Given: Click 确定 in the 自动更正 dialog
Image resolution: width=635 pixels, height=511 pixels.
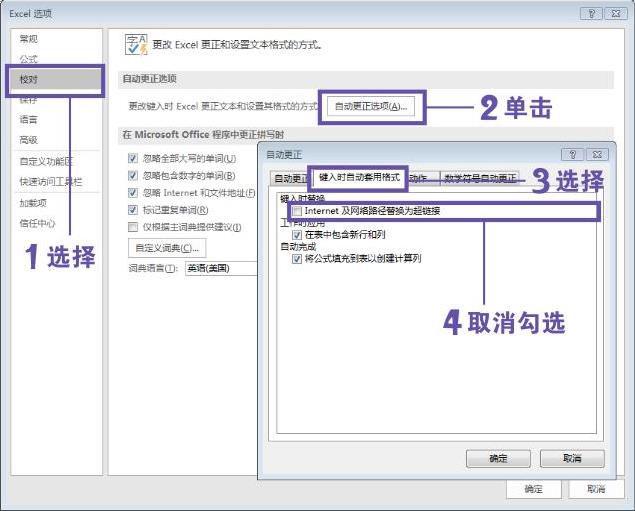Looking at the screenshot, I should point(498,458).
